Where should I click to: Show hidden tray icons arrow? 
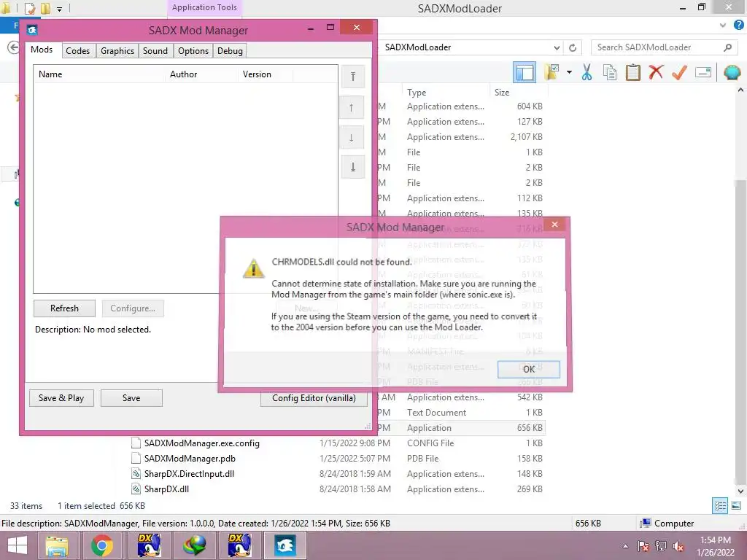pyautogui.click(x=625, y=546)
